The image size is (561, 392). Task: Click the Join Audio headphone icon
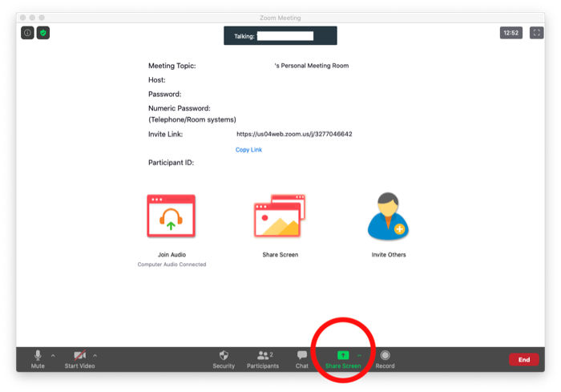171,216
